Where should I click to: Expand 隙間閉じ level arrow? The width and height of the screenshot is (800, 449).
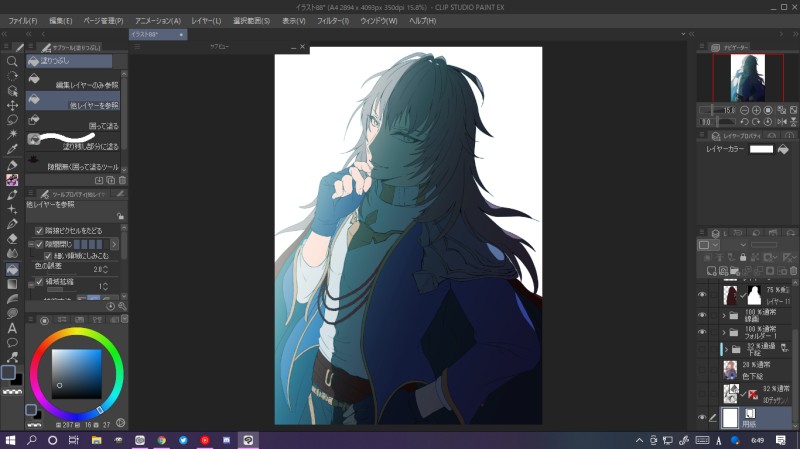[114, 244]
